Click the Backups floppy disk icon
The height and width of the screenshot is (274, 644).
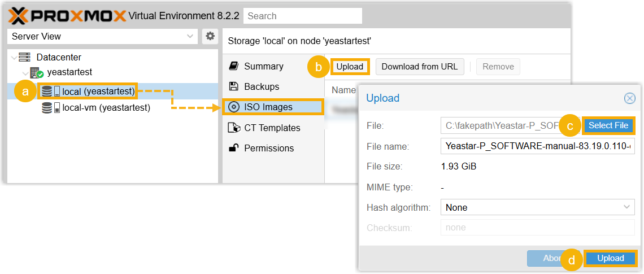click(x=233, y=86)
